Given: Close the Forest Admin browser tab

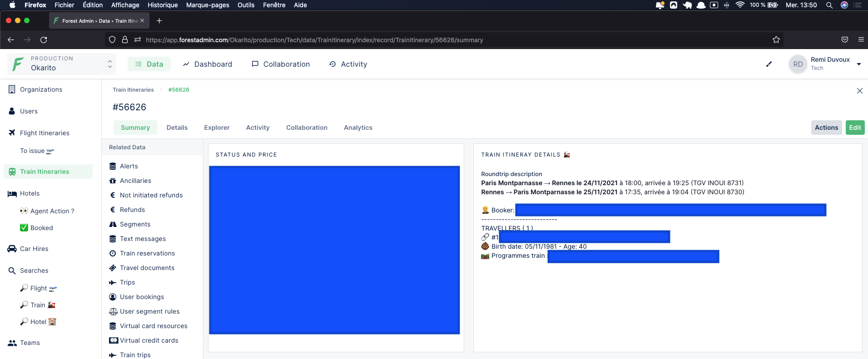Looking at the screenshot, I should click(x=142, y=20).
